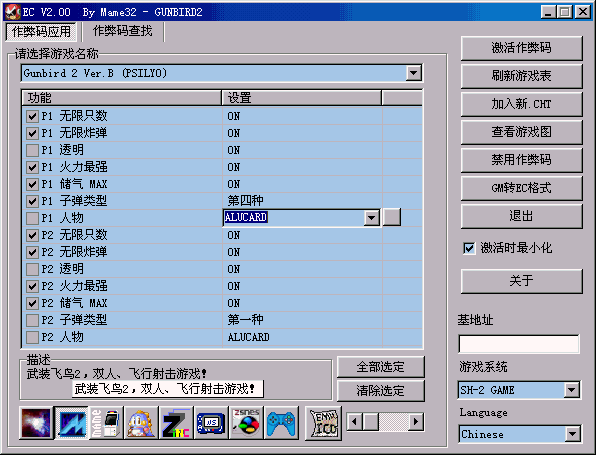Uncheck P1 无限炸弹 checkbox
The height and width of the screenshot is (455, 596).
(32, 133)
